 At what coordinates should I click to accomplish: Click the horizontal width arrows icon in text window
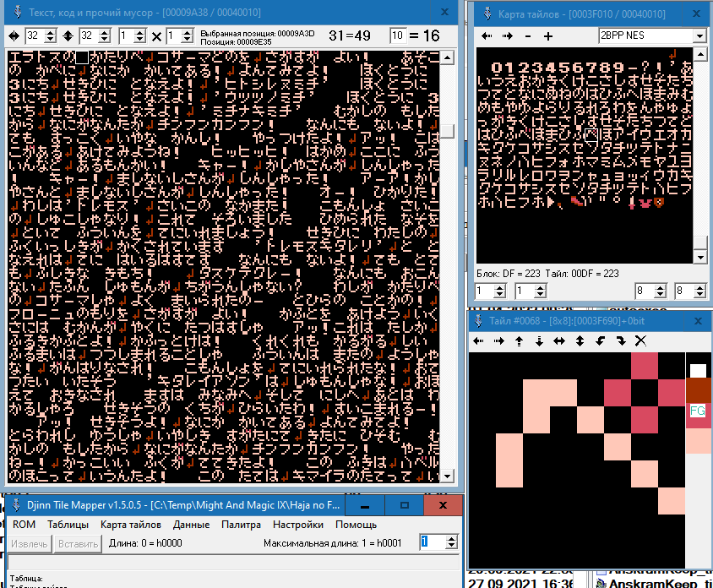pos(14,36)
